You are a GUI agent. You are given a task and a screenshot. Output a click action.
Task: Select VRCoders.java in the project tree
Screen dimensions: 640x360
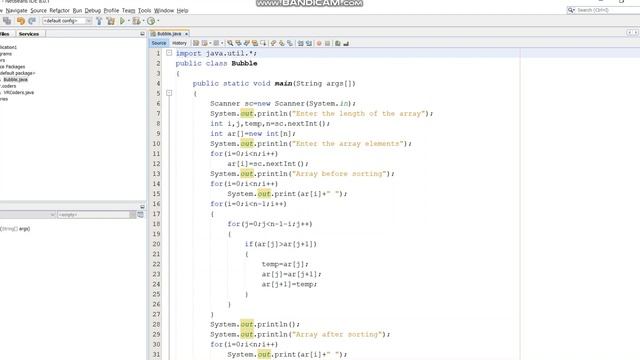point(18,93)
